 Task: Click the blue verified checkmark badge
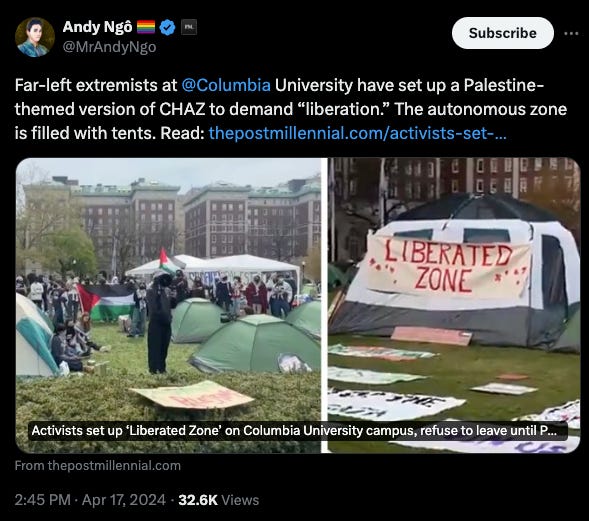pyautogui.click(x=167, y=28)
